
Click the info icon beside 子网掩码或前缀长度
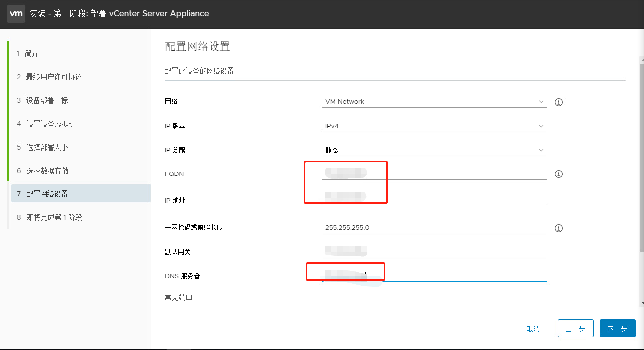(558, 228)
